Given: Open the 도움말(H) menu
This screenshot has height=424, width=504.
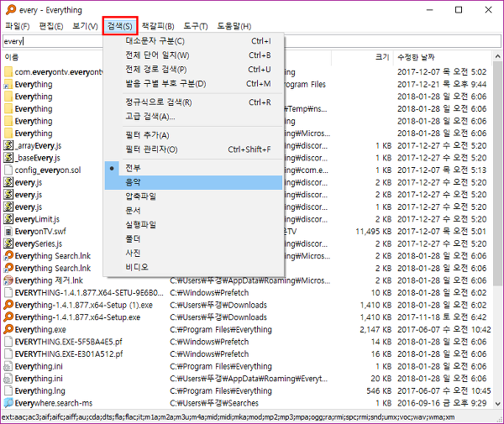Looking at the screenshot, I should [234, 26].
